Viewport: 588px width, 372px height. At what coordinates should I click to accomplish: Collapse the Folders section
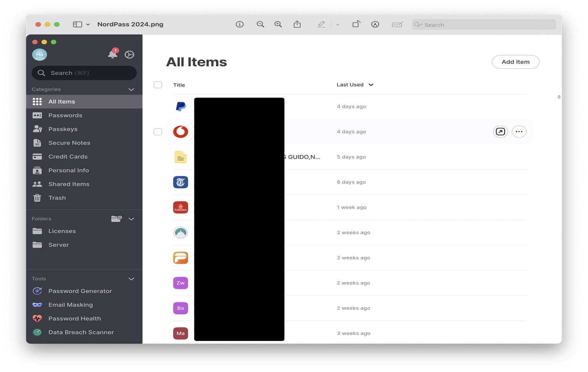pos(131,219)
